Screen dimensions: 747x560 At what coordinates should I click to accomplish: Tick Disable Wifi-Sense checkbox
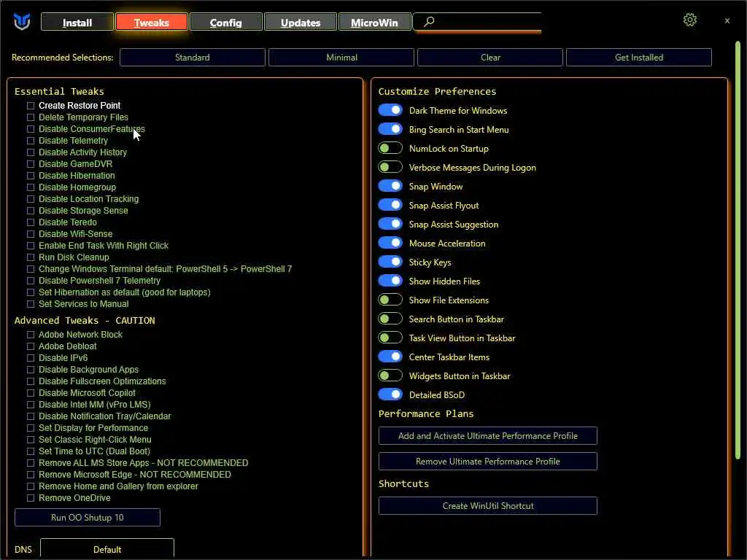(x=31, y=234)
